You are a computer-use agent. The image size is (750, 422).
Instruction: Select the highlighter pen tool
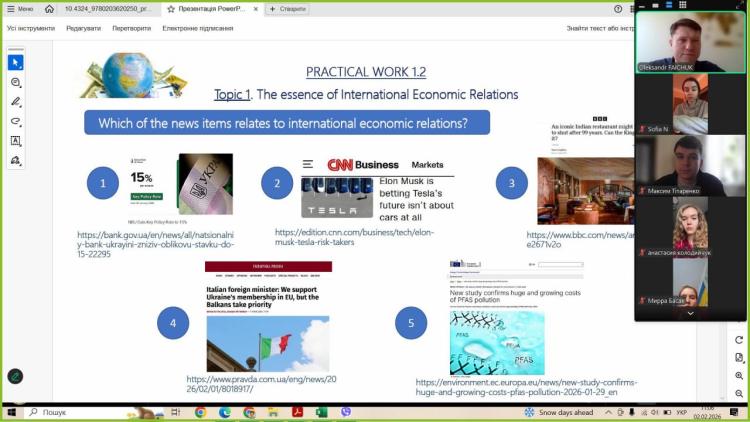click(x=15, y=101)
